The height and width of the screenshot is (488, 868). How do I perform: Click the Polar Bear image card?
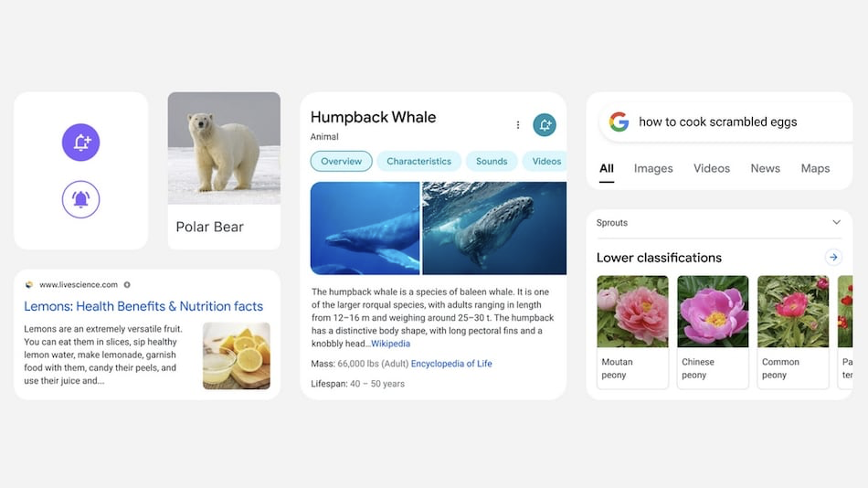(224, 171)
